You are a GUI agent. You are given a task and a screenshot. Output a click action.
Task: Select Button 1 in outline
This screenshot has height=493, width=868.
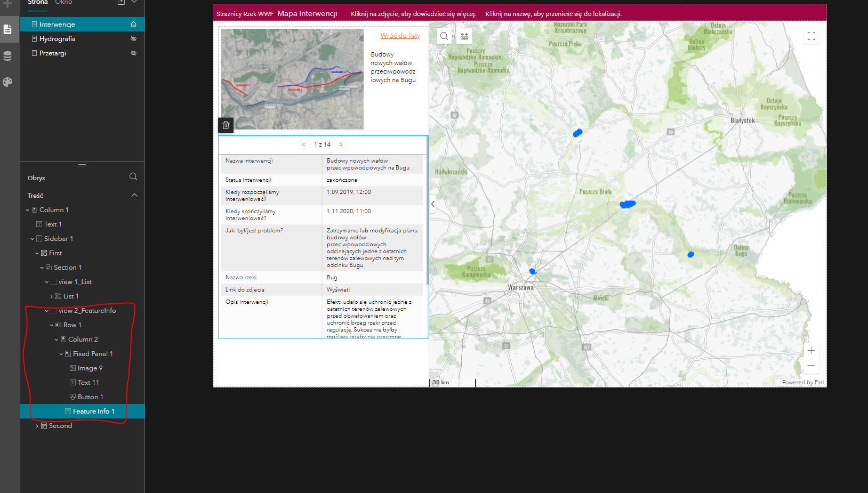tap(91, 397)
